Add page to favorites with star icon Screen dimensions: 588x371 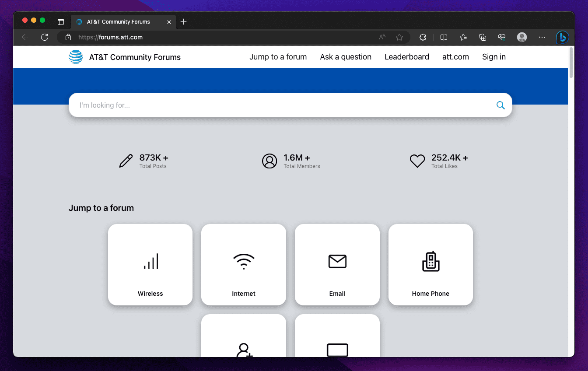pos(399,37)
